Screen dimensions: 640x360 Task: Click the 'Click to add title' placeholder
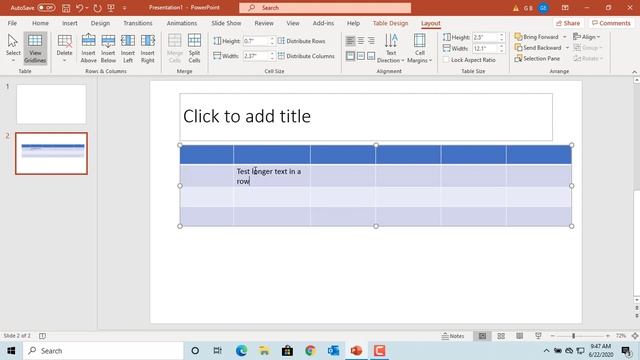click(x=366, y=117)
